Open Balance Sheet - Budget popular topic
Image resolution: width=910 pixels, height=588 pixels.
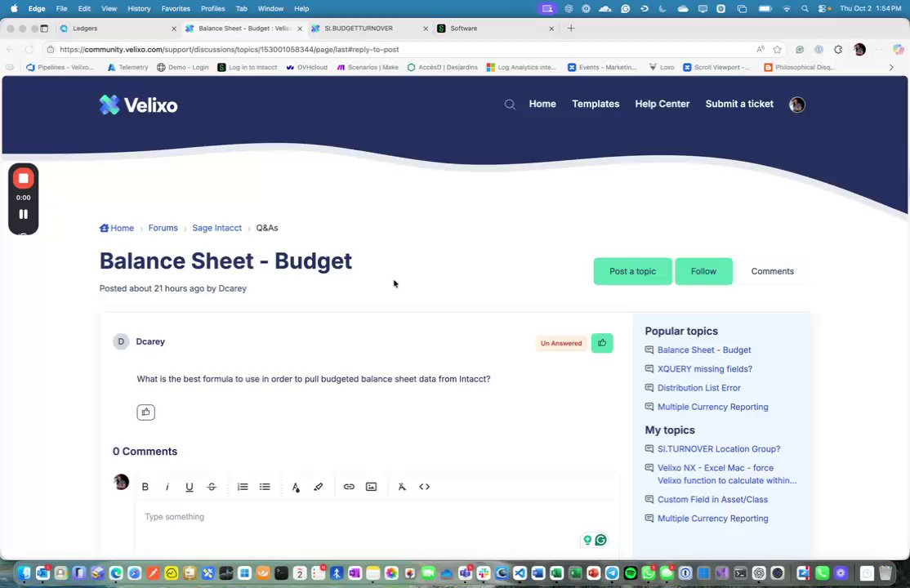pyautogui.click(x=704, y=350)
